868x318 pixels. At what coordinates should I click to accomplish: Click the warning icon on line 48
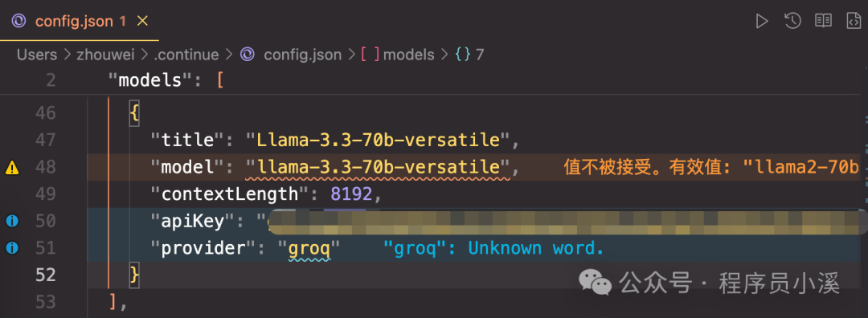tap(12, 167)
